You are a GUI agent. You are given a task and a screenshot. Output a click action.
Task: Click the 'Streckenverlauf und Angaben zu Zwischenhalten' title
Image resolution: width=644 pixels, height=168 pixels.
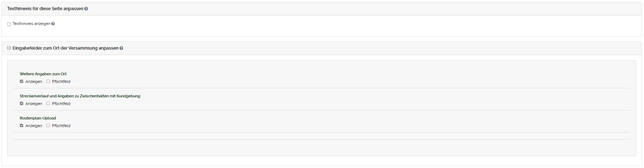click(x=80, y=96)
